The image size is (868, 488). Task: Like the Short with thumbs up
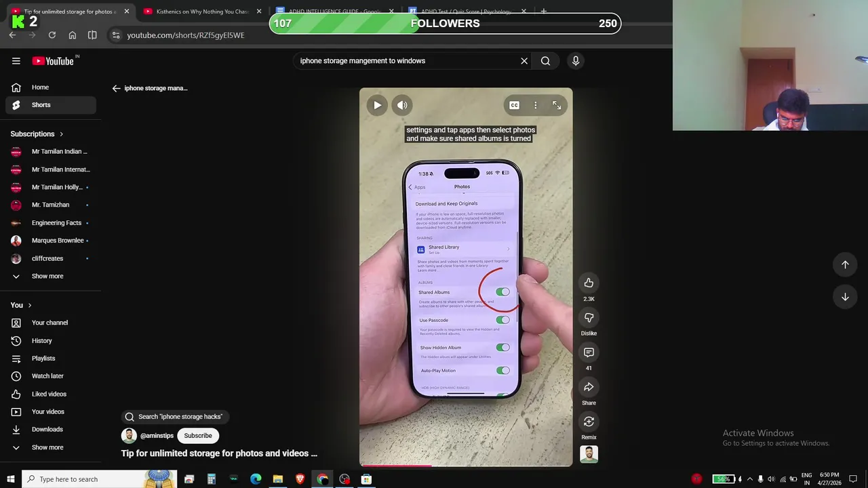(589, 283)
